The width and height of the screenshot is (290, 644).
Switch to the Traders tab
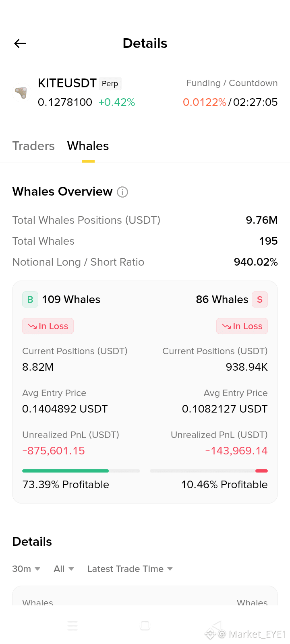pyautogui.click(x=33, y=146)
